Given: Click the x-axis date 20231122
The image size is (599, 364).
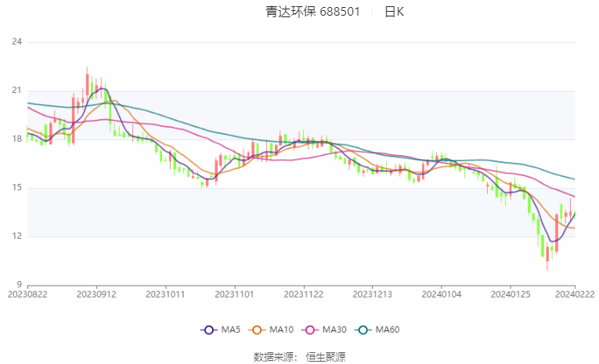Looking at the screenshot, I should (304, 294).
